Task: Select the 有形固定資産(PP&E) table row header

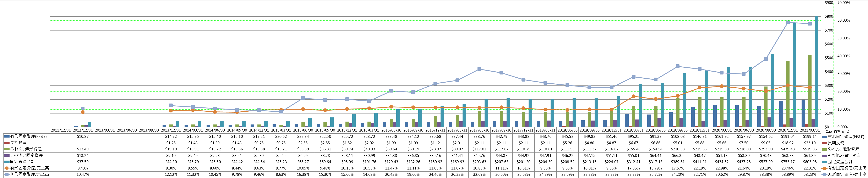Action: tap(29, 137)
